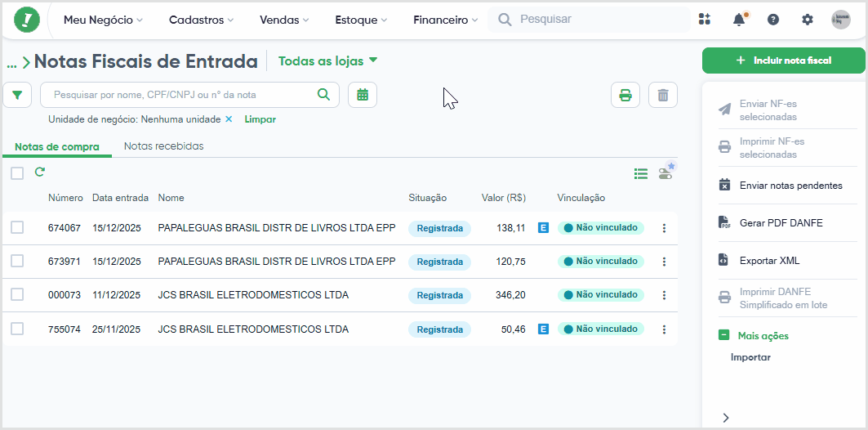Select checkbox for note 000073
Screen dimensions: 868x430
click(17, 295)
